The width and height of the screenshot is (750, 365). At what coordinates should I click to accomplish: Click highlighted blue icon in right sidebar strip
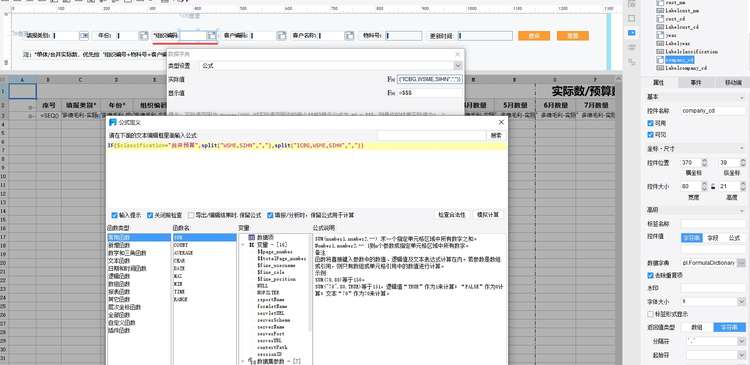(x=631, y=33)
